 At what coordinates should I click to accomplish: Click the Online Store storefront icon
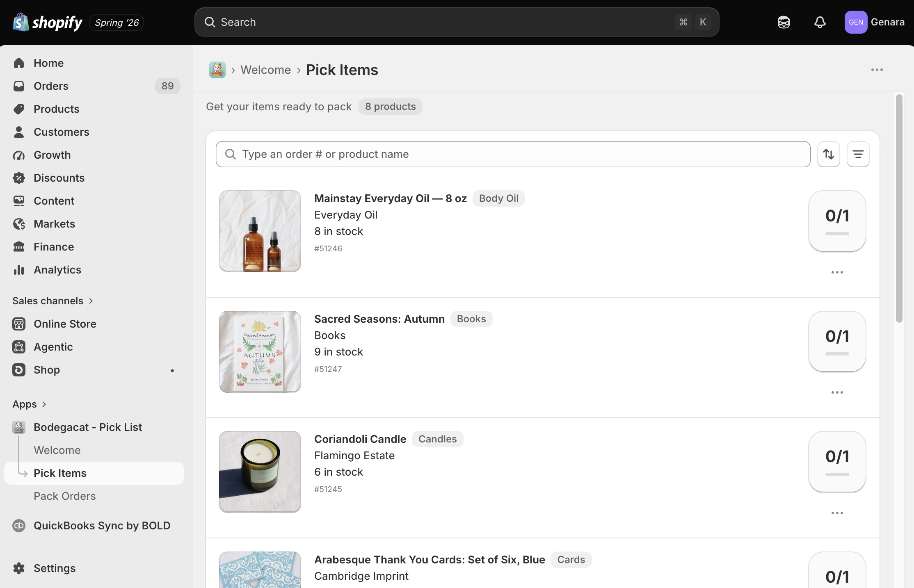point(19,324)
